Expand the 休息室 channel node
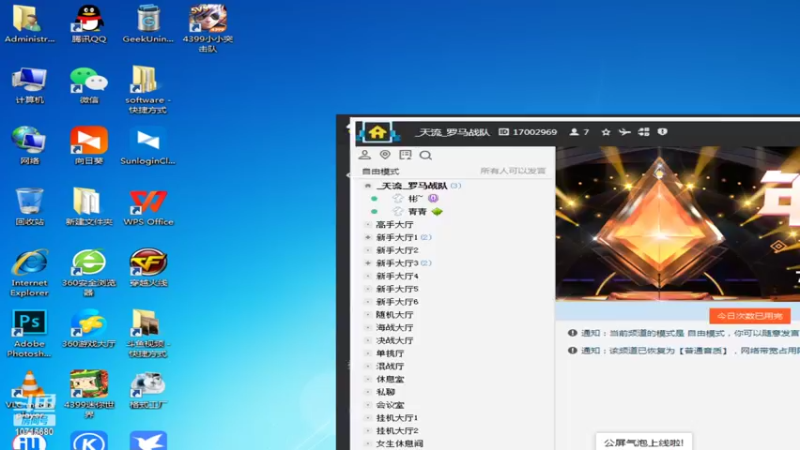This screenshot has height=450, width=800. tap(368, 379)
